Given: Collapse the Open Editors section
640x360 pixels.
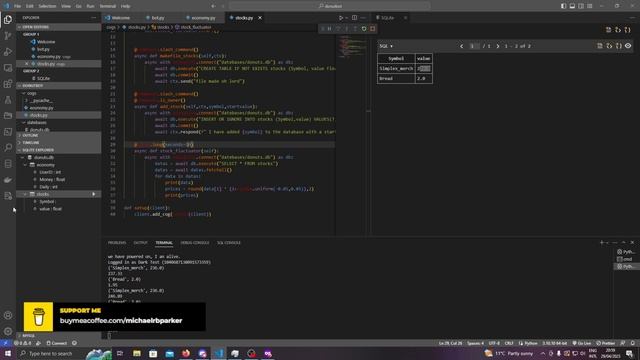Looking at the screenshot, I should (58, 27).
